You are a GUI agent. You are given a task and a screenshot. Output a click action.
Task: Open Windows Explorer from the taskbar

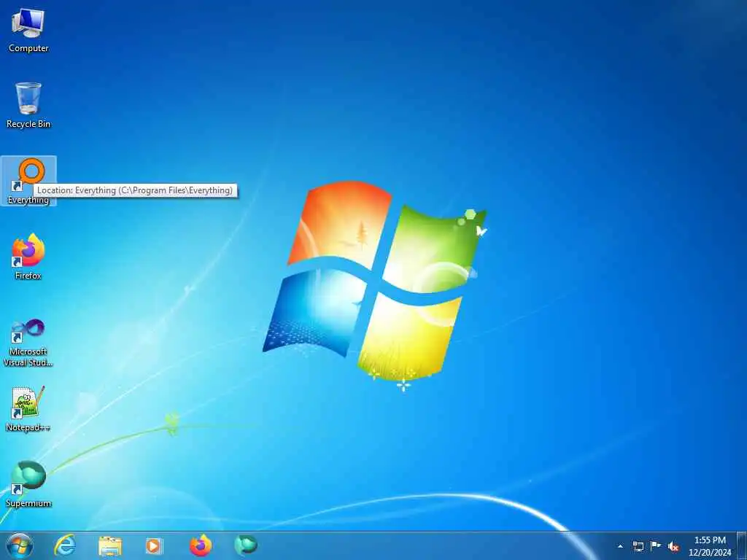pos(110,546)
